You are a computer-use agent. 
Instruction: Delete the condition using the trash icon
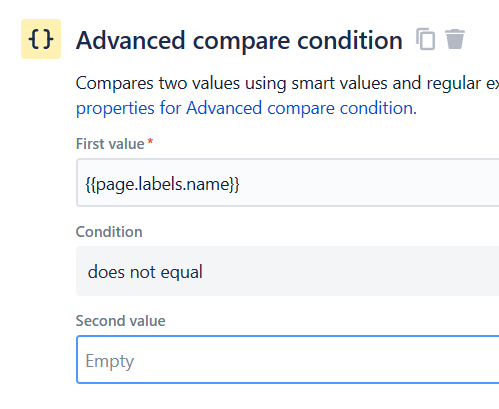click(x=455, y=39)
